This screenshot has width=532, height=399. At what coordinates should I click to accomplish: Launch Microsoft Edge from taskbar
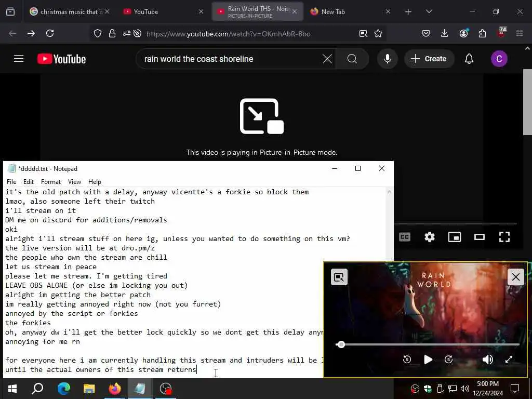tap(63, 388)
